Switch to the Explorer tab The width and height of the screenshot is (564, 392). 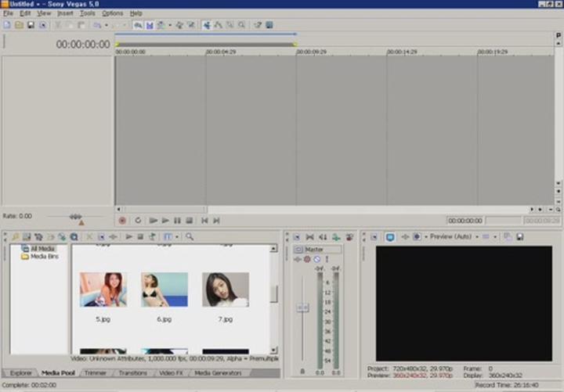(20, 373)
